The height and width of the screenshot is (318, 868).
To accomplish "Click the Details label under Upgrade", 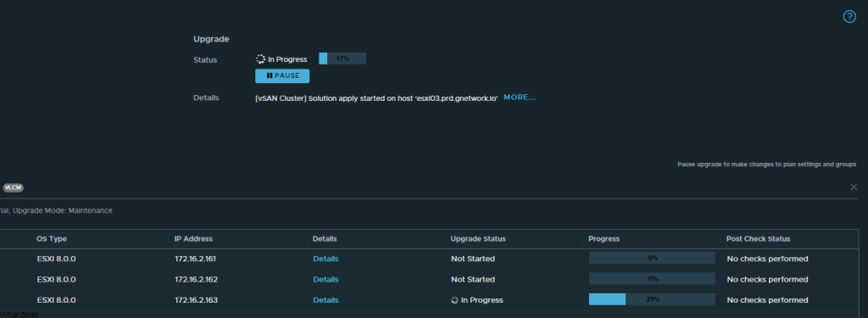I will pyautogui.click(x=206, y=98).
